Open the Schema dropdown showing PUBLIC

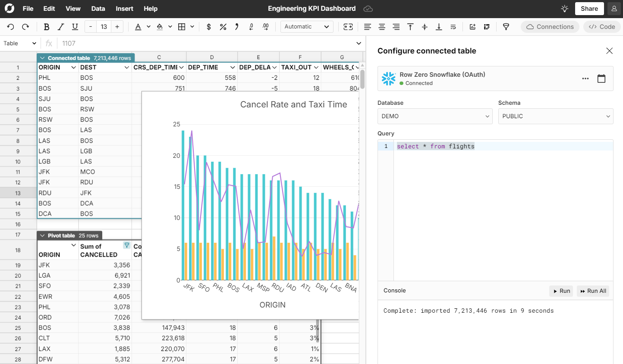coord(556,116)
